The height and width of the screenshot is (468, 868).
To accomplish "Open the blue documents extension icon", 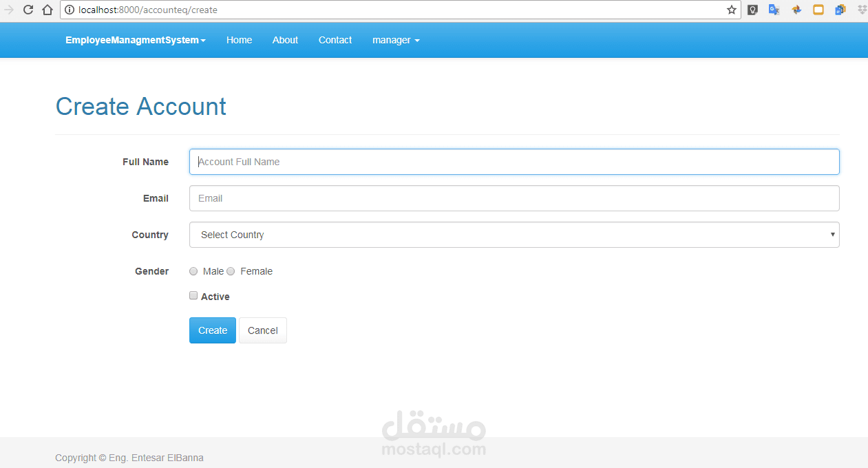I will pos(840,10).
